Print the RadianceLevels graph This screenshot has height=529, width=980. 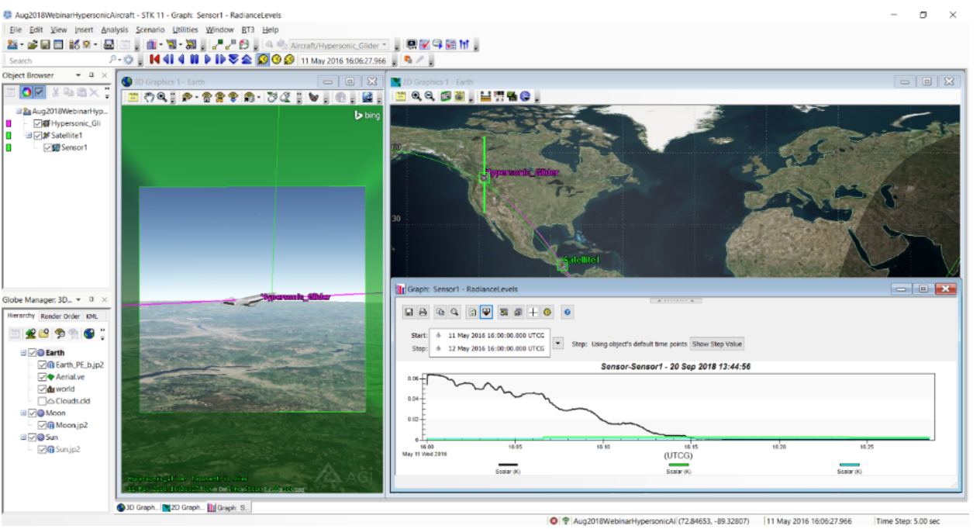pyautogui.click(x=423, y=312)
